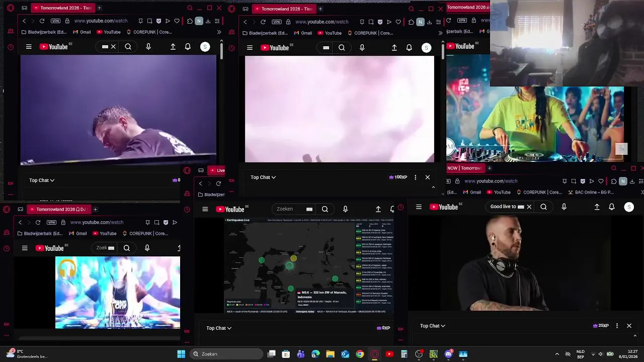This screenshot has width=644, height=362.
Task: Clear YouTube search in top-left window
Action: [x=113, y=47]
